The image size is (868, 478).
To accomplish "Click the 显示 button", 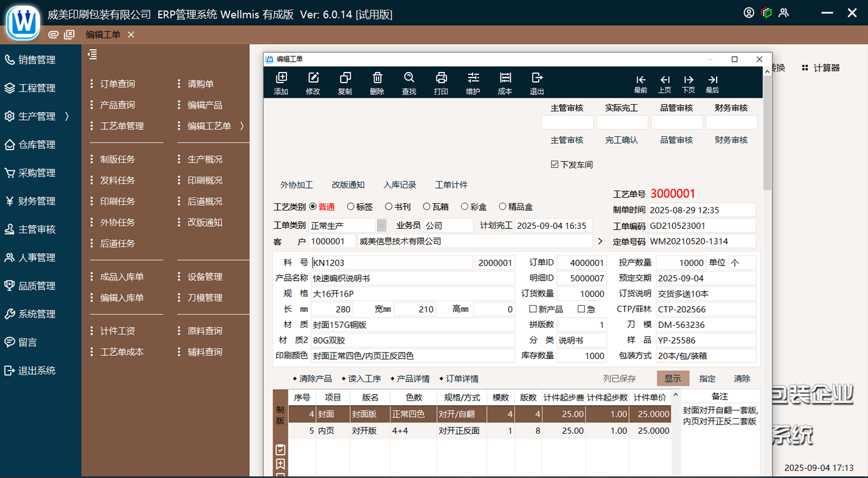I will pyautogui.click(x=672, y=378).
